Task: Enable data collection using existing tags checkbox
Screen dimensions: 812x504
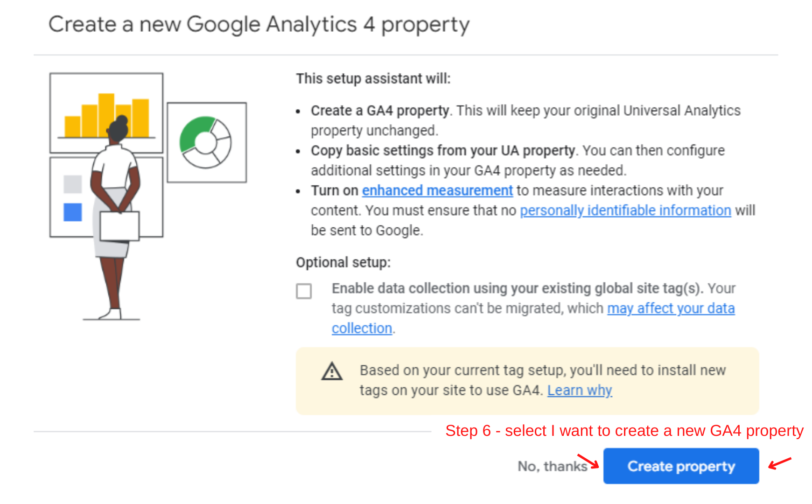Action: (304, 291)
